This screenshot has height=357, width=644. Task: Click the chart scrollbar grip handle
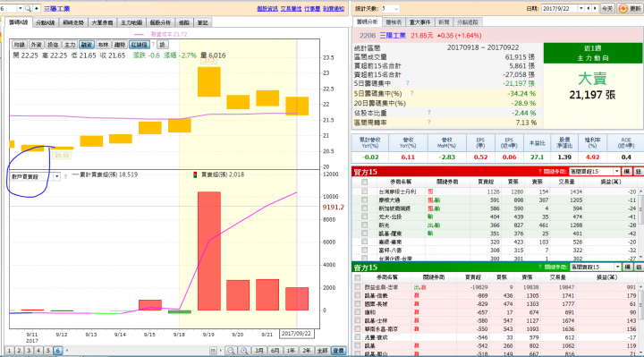pyautogui.click(x=213, y=351)
